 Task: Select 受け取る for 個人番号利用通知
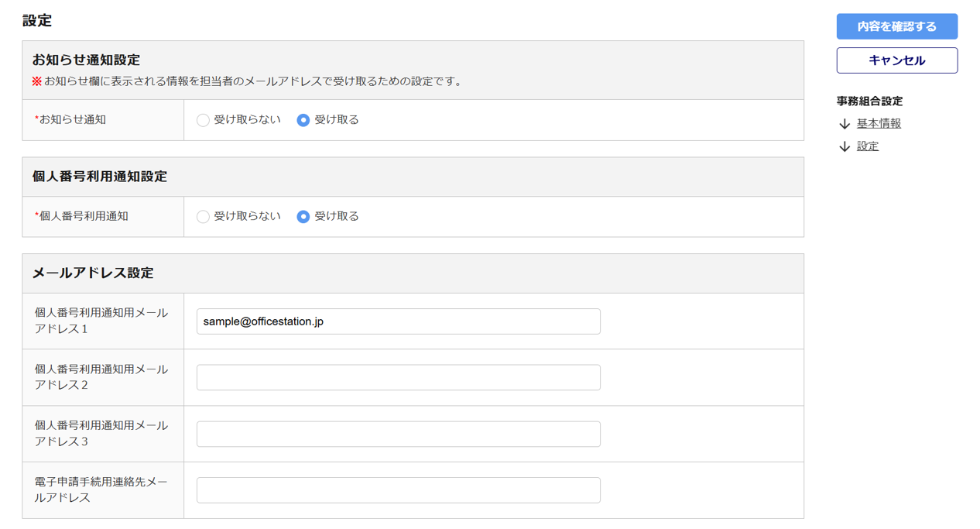pyautogui.click(x=303, y=217)
